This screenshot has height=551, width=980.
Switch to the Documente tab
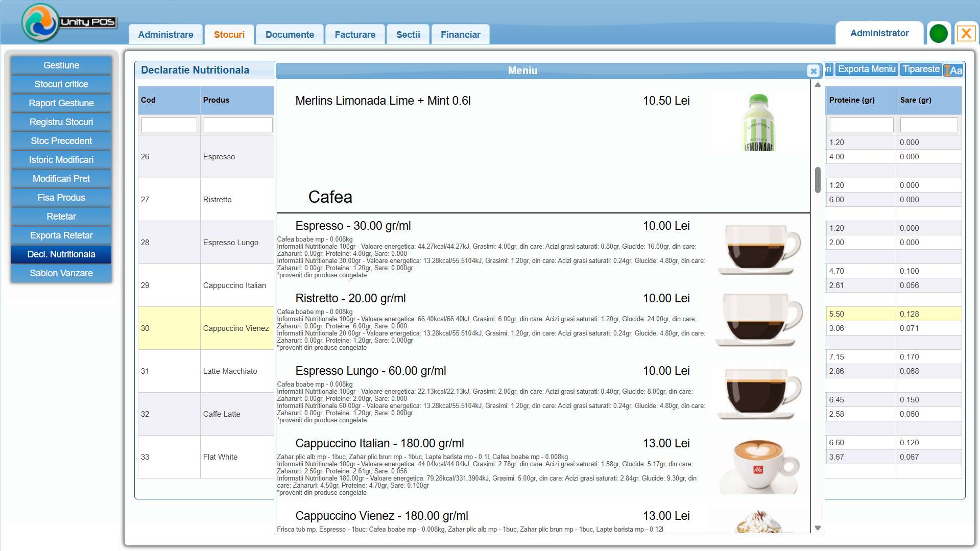click(290, 35)
